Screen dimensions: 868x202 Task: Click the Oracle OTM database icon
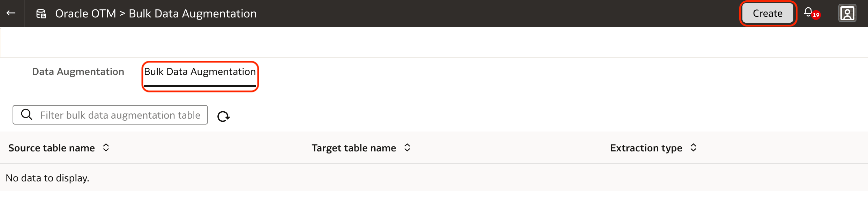pos(41,14)
